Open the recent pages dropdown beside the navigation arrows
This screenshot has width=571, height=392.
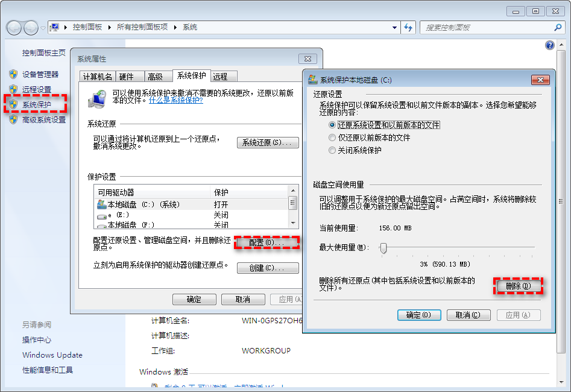43,28
